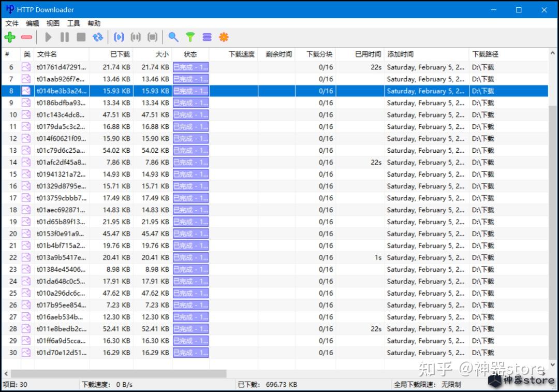
Task: Click the vertical scrollbar up arrow
Action: coord(553,53)
